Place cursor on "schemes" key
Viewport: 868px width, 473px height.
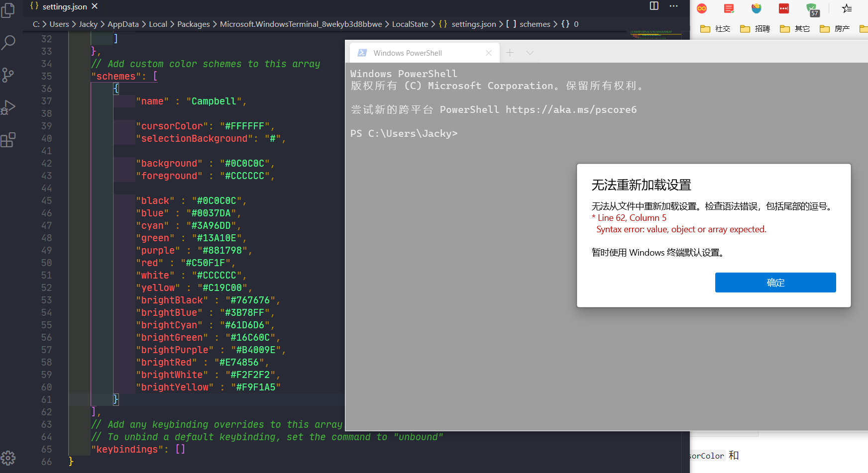[x=116, y=76]
